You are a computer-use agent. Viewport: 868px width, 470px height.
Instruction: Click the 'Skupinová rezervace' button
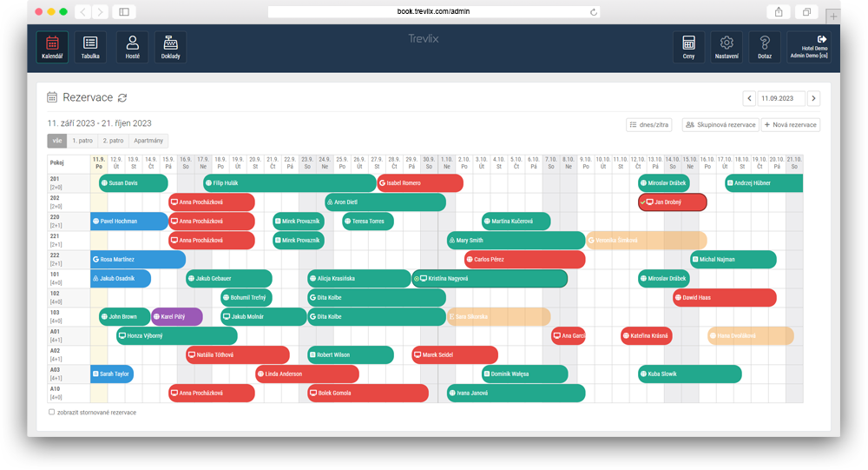(720, 125)
